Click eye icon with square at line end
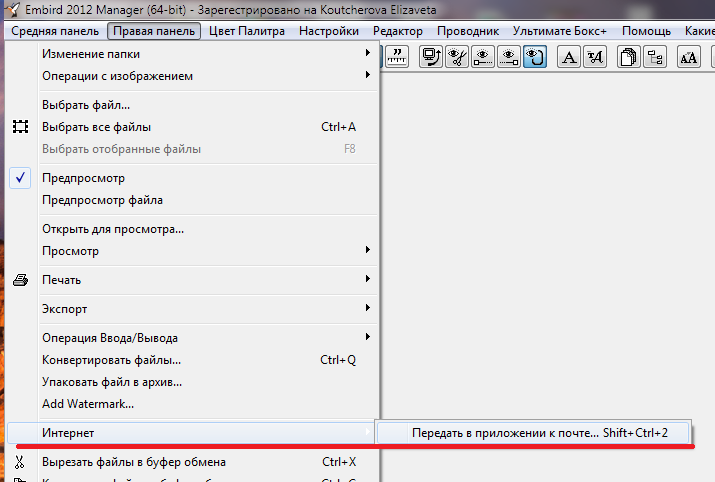The image size is (715, 482). pos(509,57)
